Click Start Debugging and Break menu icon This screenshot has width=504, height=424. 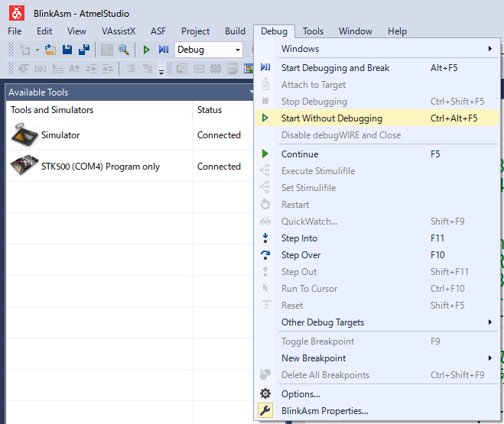[265, 67]
